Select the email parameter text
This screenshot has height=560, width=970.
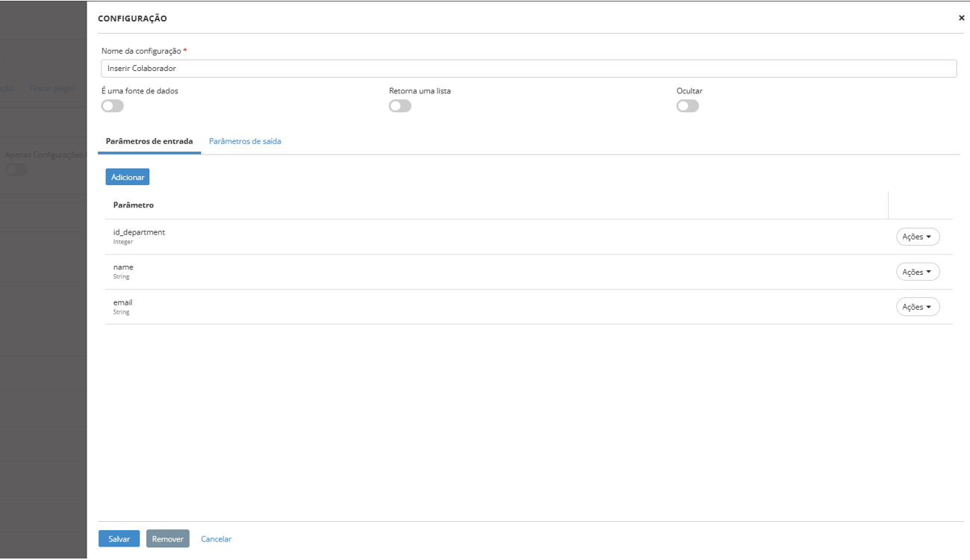tap(122, 302)
